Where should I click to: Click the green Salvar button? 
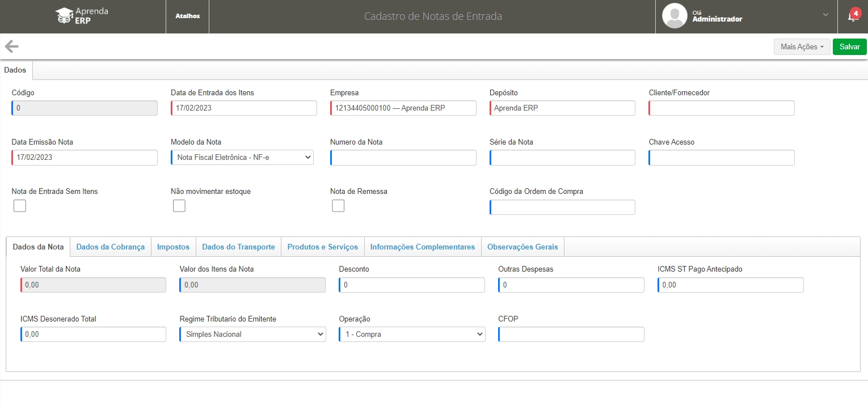[849, 47]
